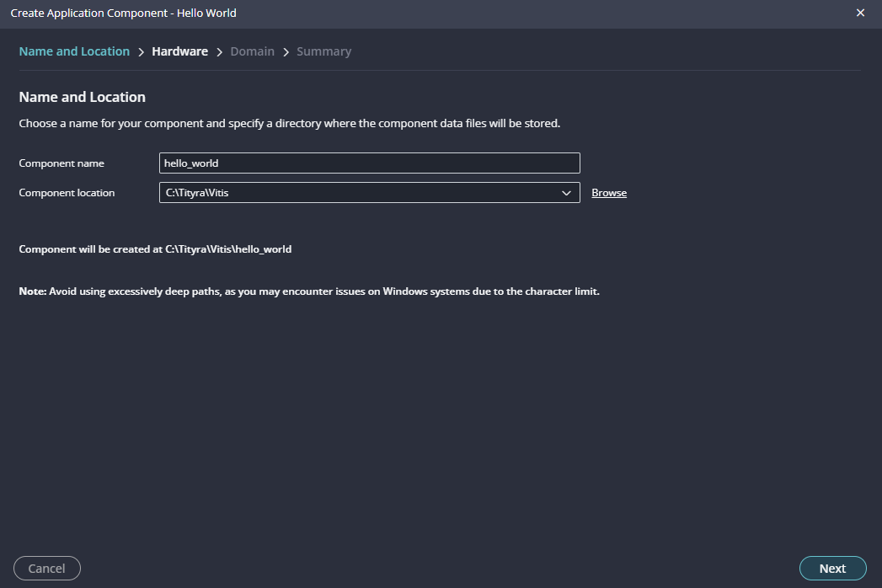Click the Component name label
The height and width of the screenshot is (588, 882).
[x=61, y=163]
